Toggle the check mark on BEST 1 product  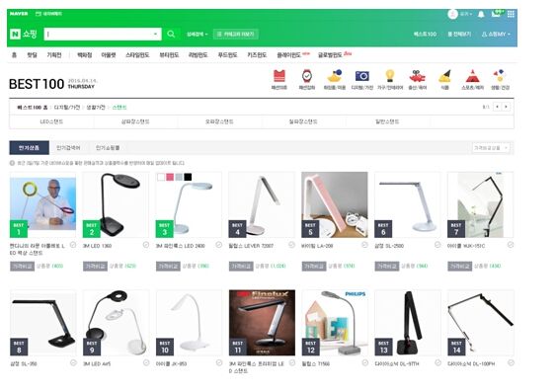click(x=73, y=245)
